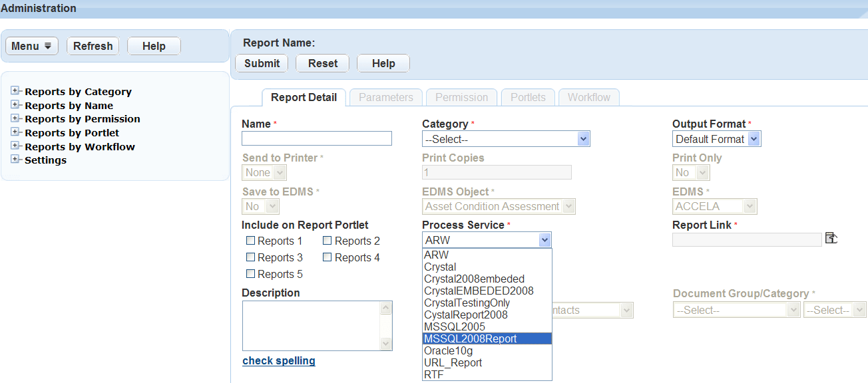Viewport: 868px width, 383px height.
Task: Expand the Reports by Workflow node
Action: click(16, 146)
